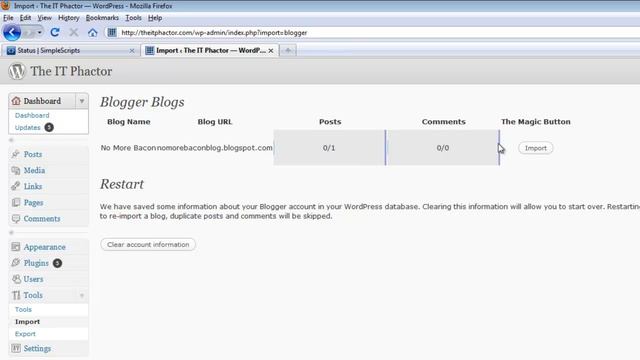
Task: Open the Help menu
Action: coord(155,18)
